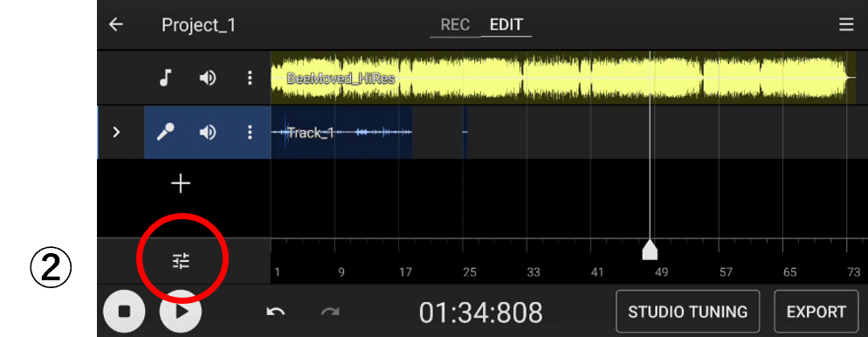Viewport: 868px width, 337px height.
Task: Click measure 57 on the ruler
Action: 726,272
